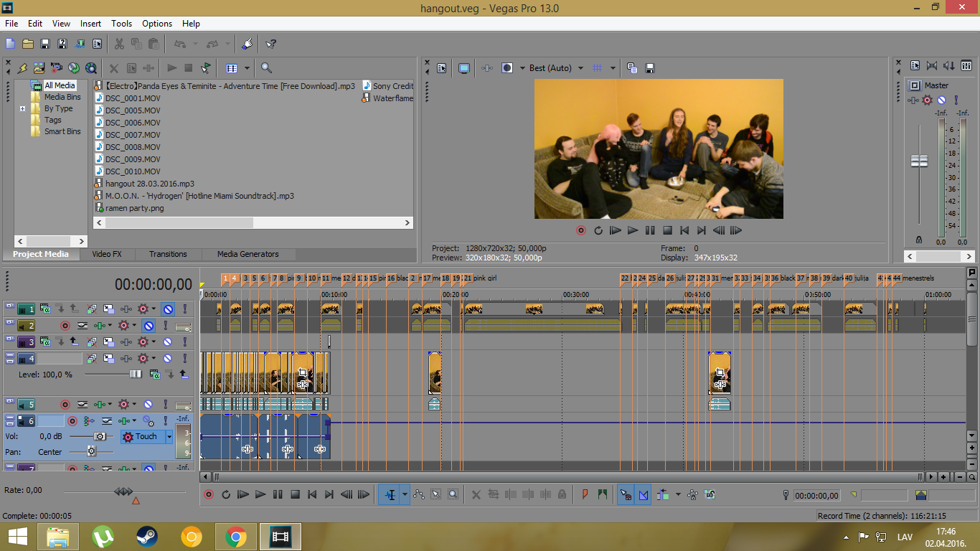Open the Insert menu
The height and width of the screenshot is (551, 980).
(90, 24)
